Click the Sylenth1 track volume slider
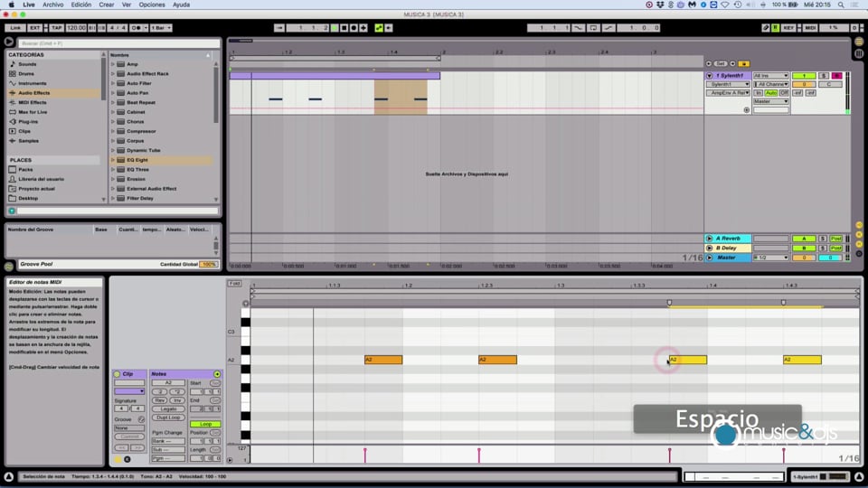The image size is (868, 488). click(804, 84)
